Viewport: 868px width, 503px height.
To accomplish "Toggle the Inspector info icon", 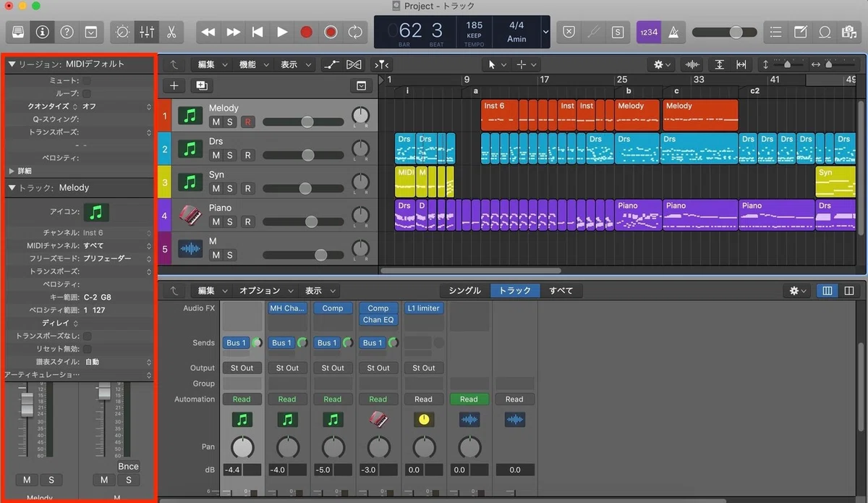I will coord(43,32).
